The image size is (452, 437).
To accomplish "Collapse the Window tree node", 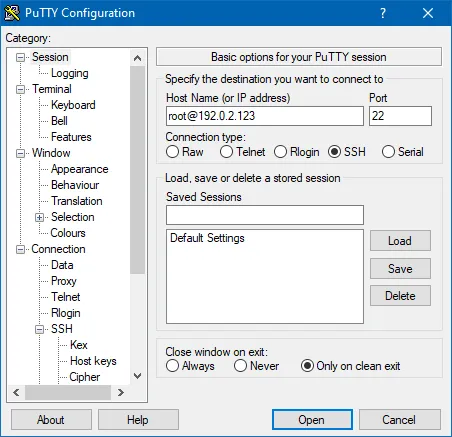I will pyautogui.click(x=21, y=153).
